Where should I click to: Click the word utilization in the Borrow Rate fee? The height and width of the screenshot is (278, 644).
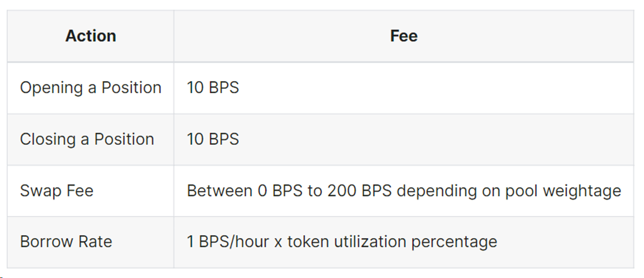(x=370, y=242)
